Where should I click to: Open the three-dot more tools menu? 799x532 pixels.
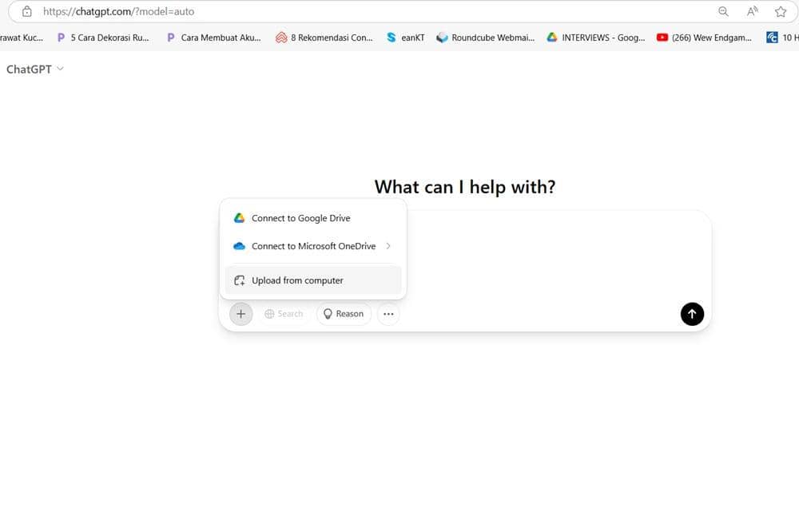click(388, 314)
